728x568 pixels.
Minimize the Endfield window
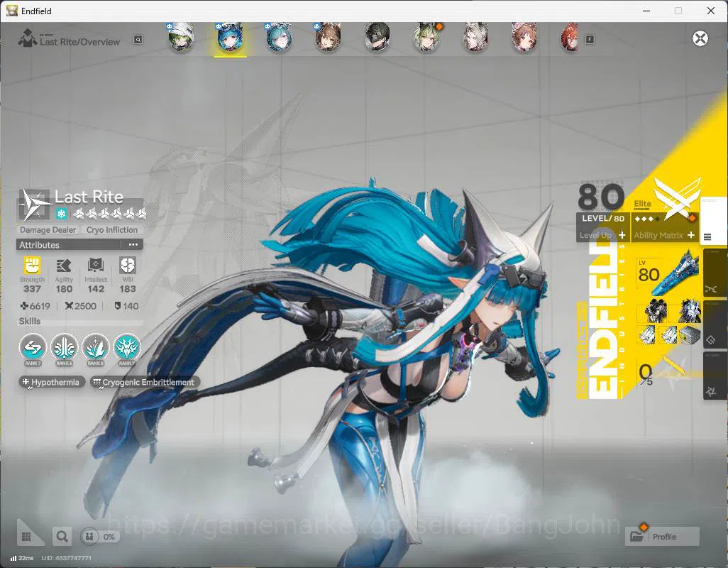[x=646, y=11]
